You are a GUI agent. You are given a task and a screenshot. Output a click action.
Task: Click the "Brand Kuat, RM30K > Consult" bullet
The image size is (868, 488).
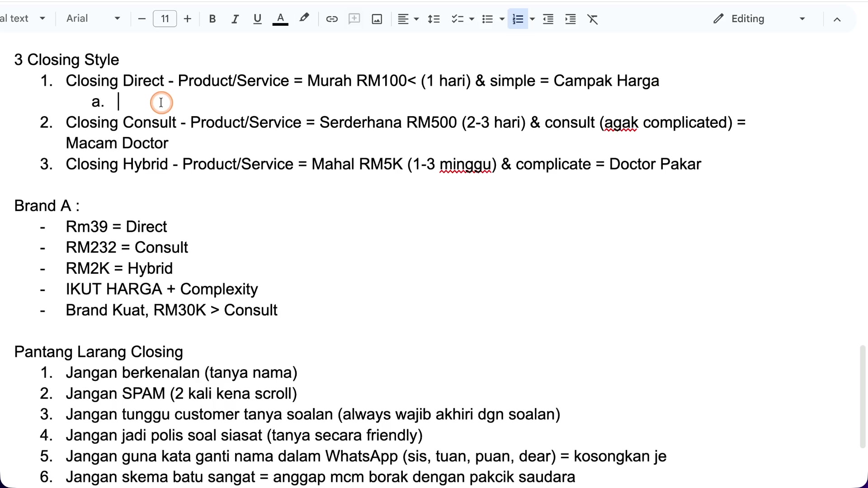click(171, 310)
